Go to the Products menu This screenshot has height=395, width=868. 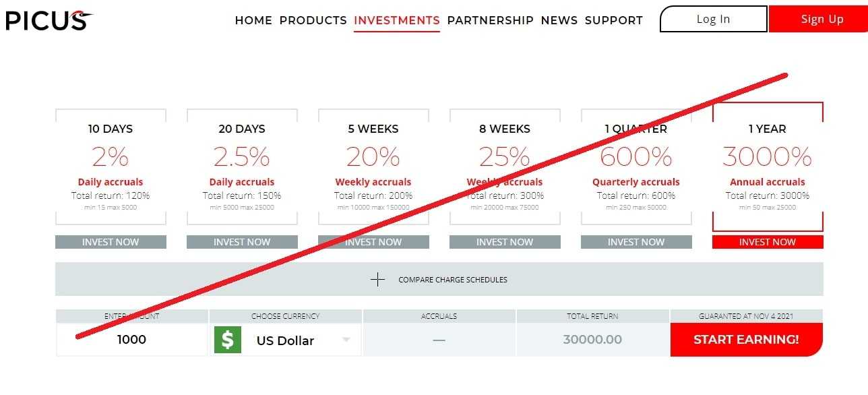tap(313, 20)
